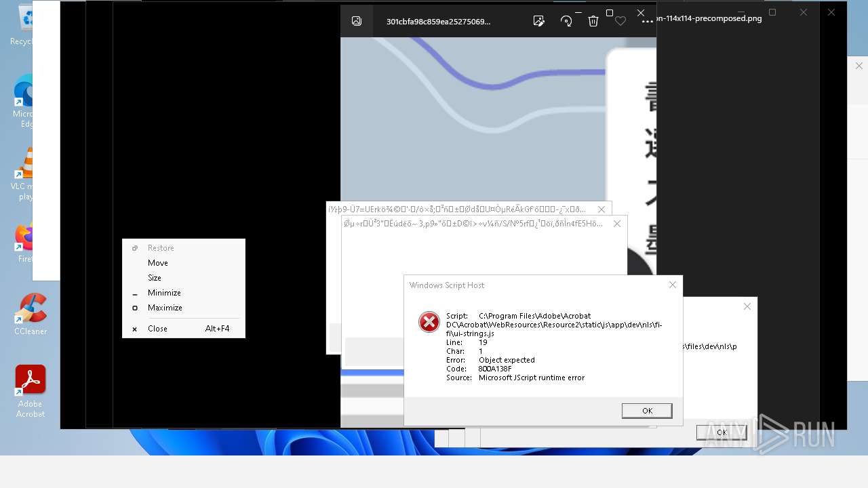Click OK in the background script dialog
The width and height of the screenshot is (868, 488).
722,432
